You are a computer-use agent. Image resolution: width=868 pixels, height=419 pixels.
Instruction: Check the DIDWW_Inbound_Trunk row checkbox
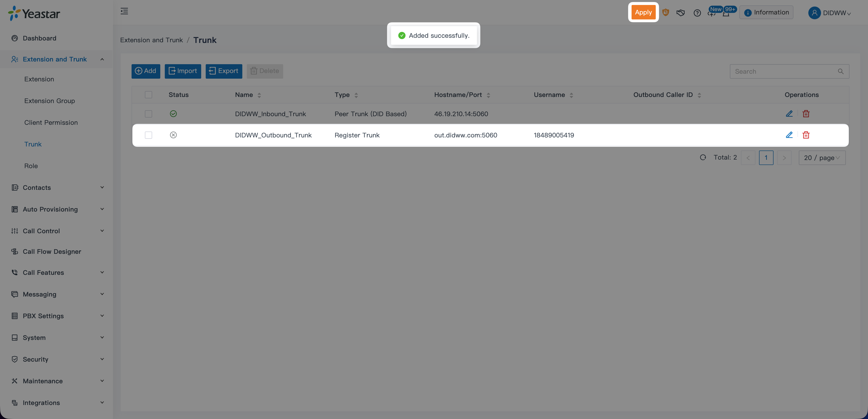(x=148, y=114)
